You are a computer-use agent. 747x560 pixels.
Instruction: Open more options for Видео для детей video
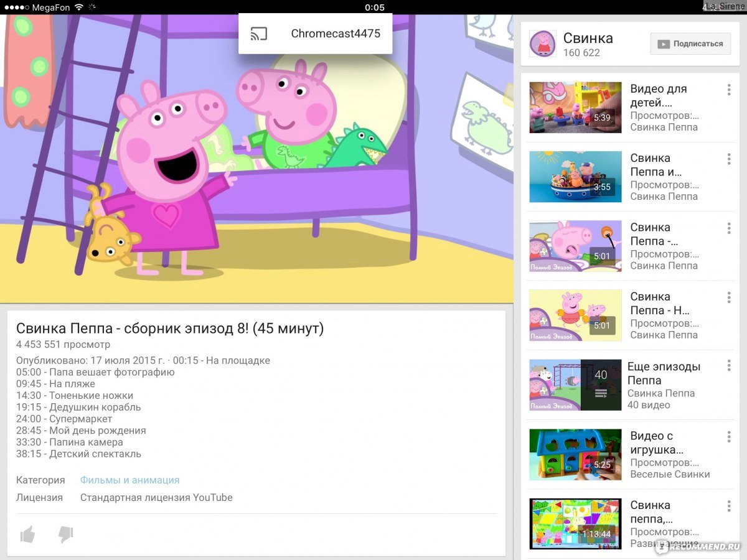(x=728, y=90)
